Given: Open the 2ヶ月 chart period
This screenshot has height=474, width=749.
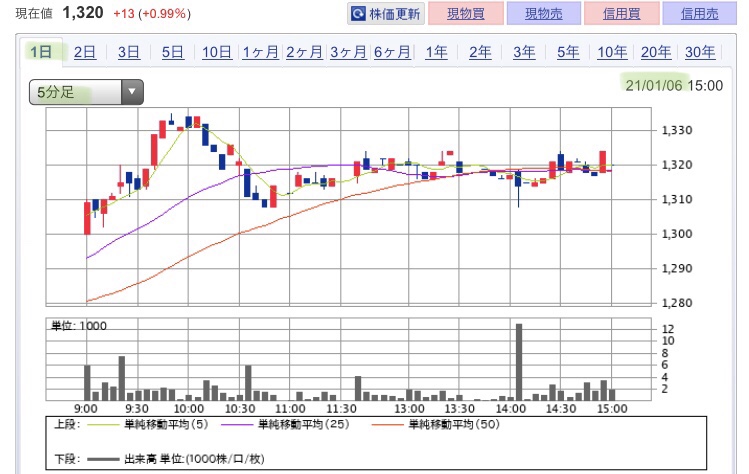Looking at the screenshot, I should (305, 52).
